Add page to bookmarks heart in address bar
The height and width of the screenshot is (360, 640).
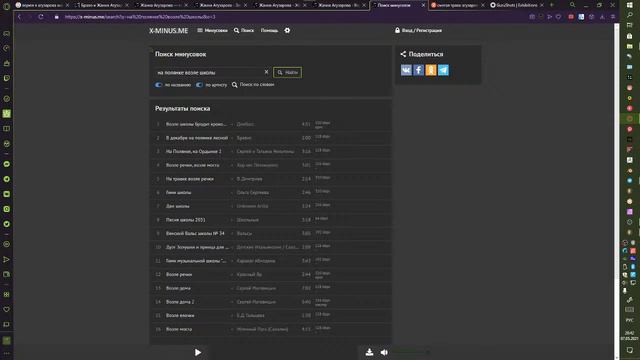pos(559,17)
